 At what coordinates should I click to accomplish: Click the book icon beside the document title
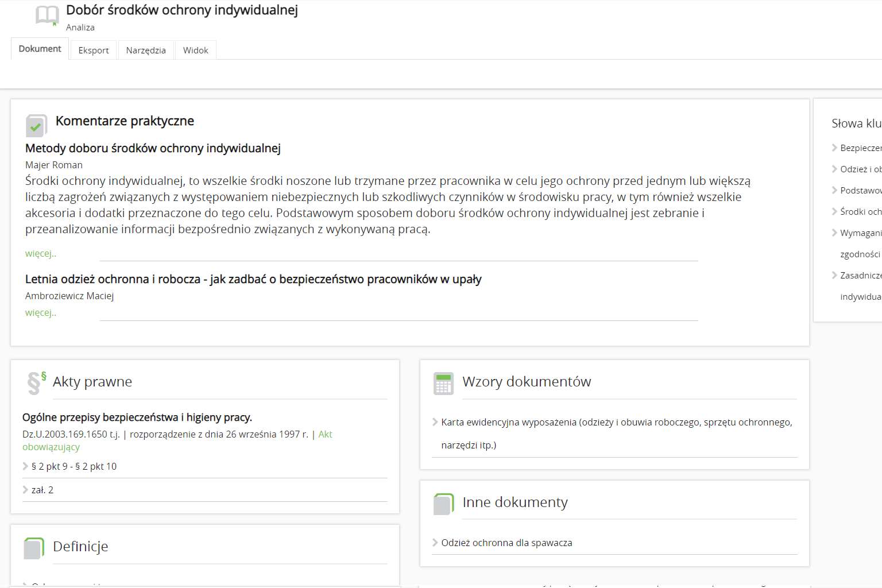47,16
